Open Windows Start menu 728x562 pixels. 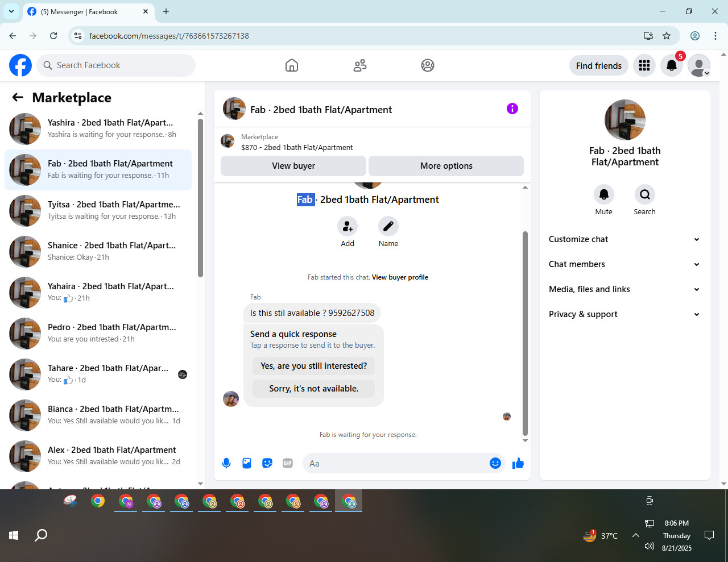[x=14, y=535]
